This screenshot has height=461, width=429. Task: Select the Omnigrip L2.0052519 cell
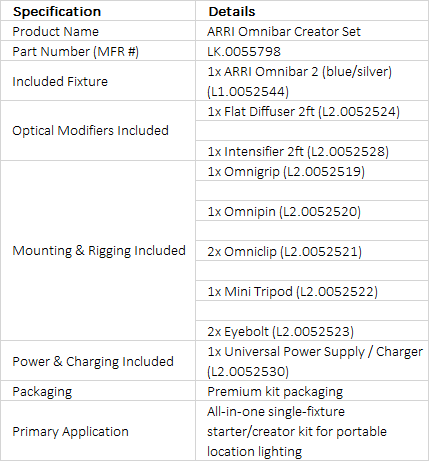coord(312,171)
